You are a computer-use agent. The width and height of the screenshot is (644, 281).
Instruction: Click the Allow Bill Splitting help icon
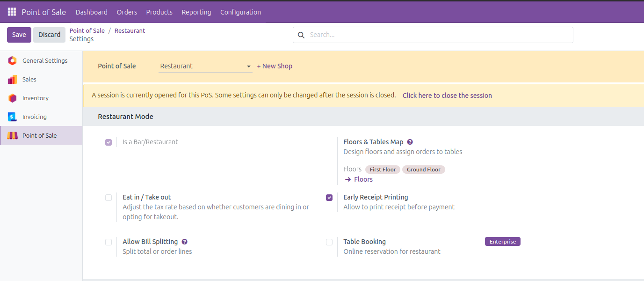[184, 241]
